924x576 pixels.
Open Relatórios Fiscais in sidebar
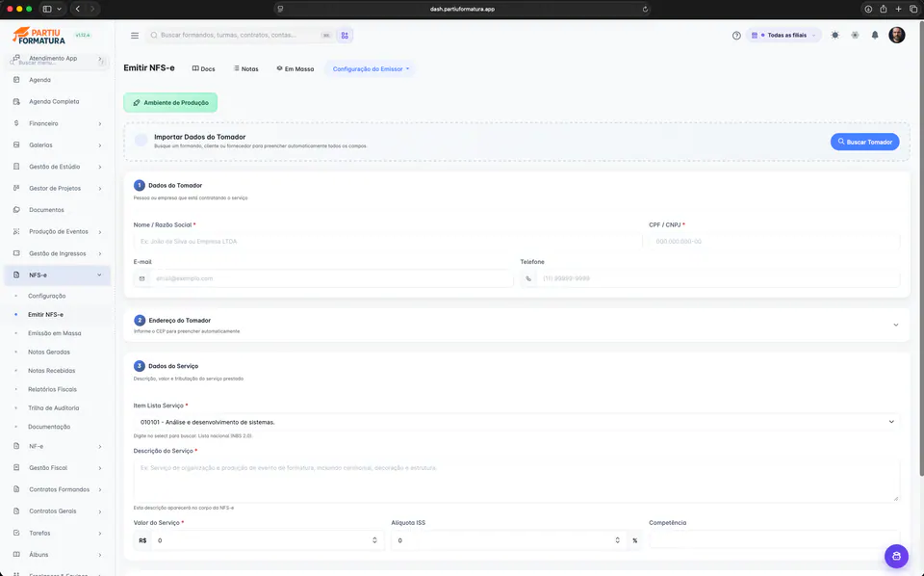(52, 390)
